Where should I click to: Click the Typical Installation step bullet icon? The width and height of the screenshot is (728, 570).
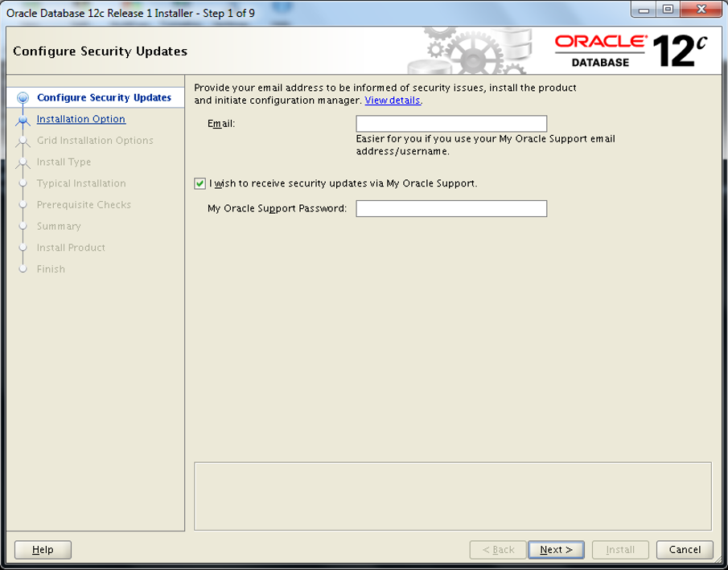(x=23, y=183)
